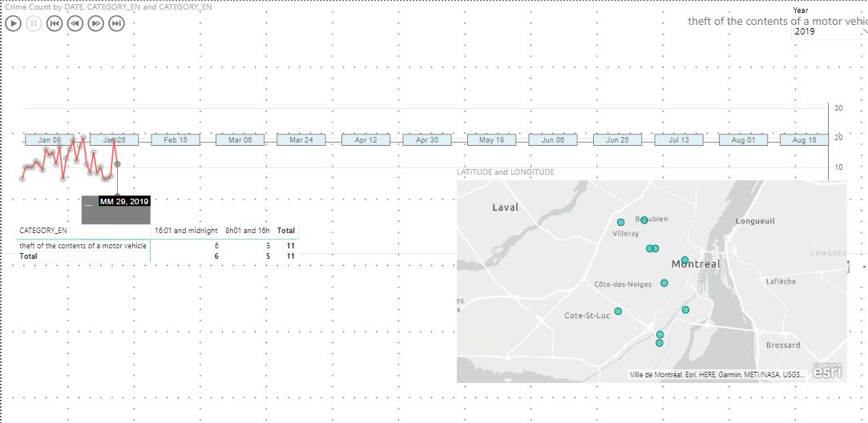
Task: Click the 'theft of the contents' card heading
Action: [777, 21]
